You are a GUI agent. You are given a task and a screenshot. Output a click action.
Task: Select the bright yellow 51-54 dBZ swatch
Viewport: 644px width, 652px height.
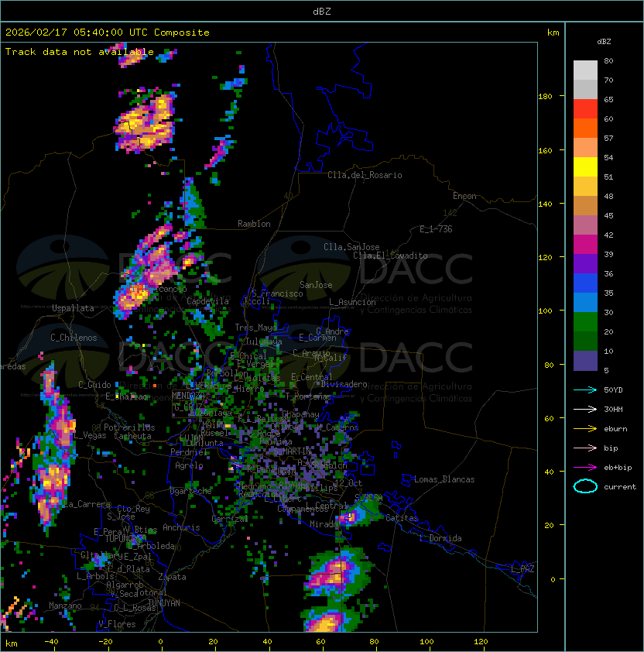585,166
